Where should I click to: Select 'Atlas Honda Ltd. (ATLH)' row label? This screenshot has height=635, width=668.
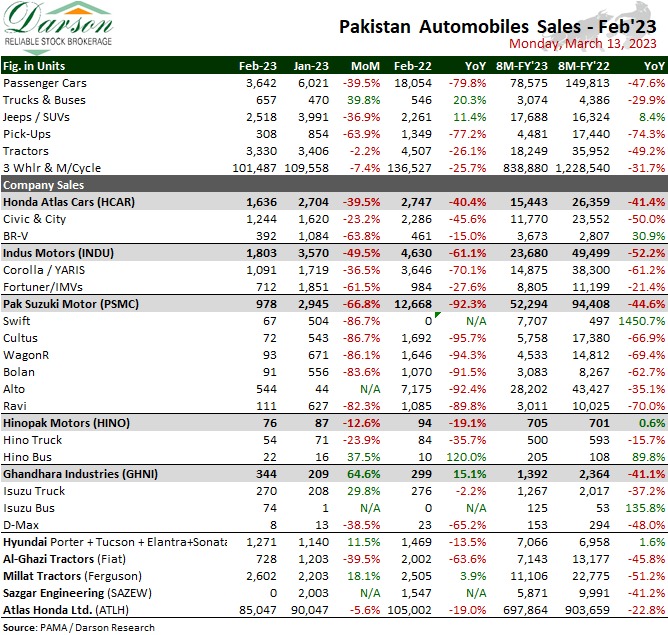[x=66, y=610]
